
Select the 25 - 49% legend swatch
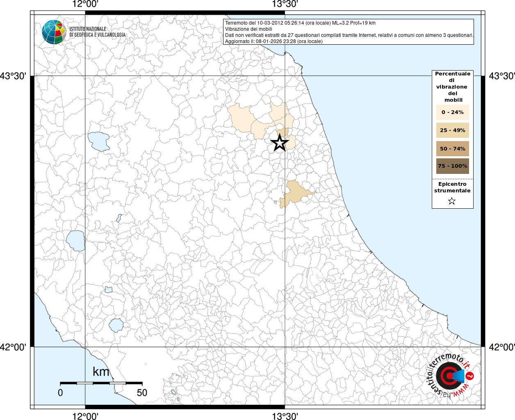coord(452,130)
